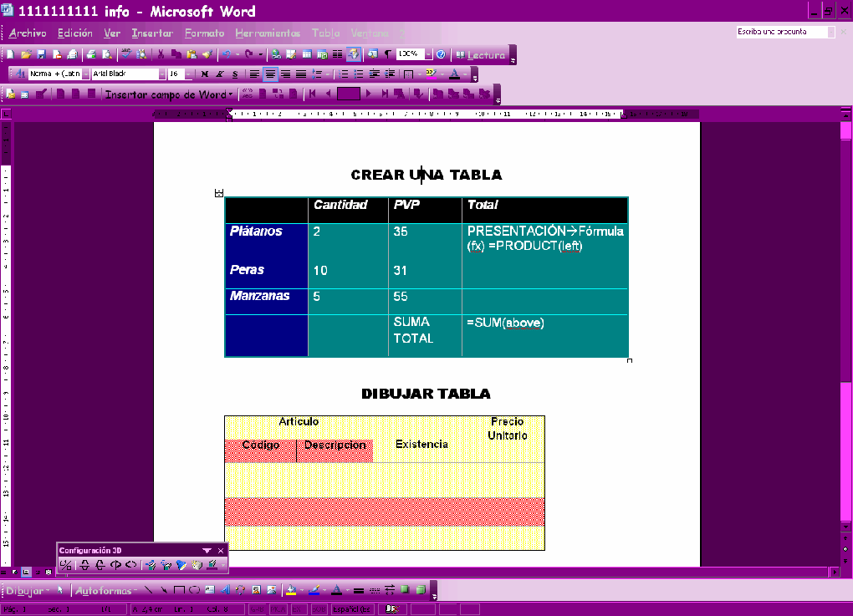
Task: Open the font size dropdown
Action: point(187,74)
